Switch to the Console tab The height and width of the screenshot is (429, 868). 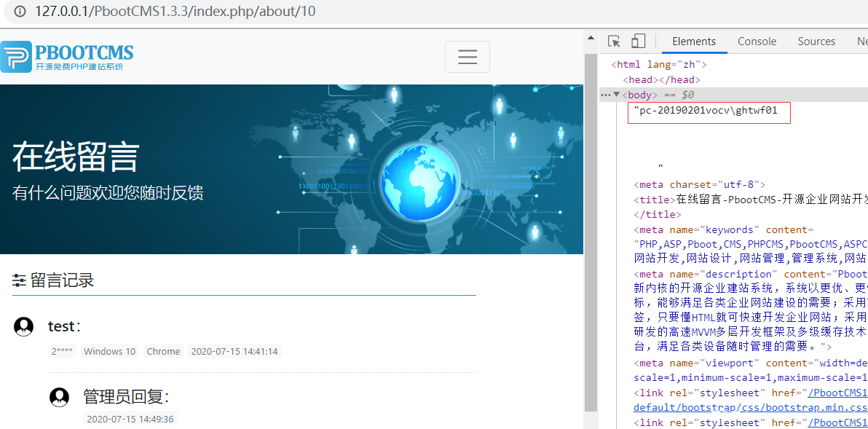tap(757, 42)
